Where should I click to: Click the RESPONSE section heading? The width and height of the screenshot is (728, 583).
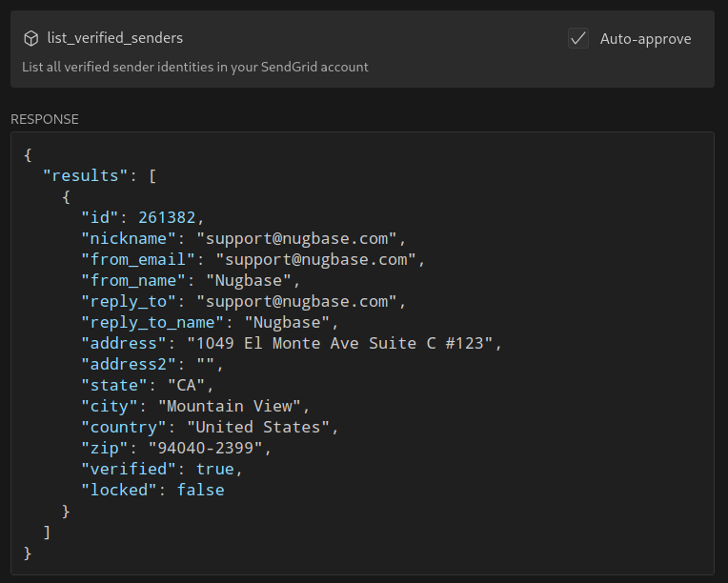coord(45,119)
